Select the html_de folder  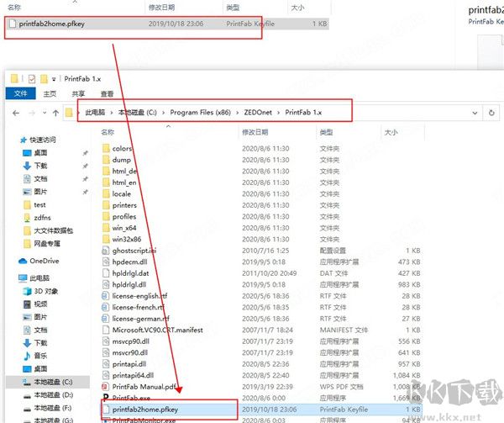click(x=124, y=171)
